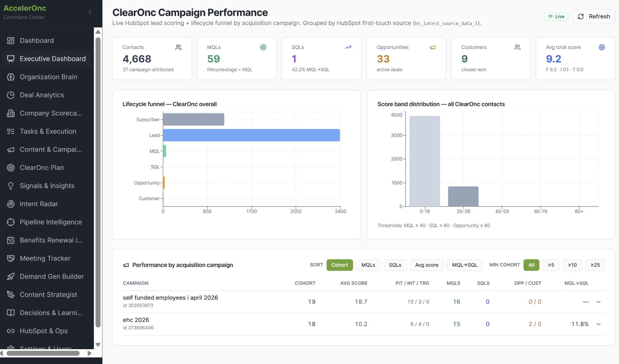Click the Meeting Tracker handshake icon
The image size is (619, 364).
(11, 258)
